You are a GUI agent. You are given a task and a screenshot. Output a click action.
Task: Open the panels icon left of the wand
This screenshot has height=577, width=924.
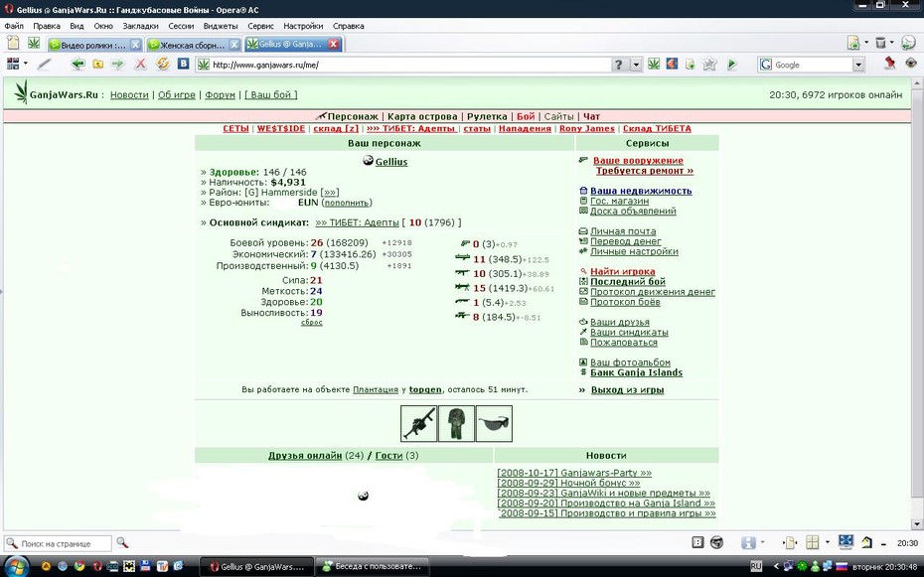(12, 64)
